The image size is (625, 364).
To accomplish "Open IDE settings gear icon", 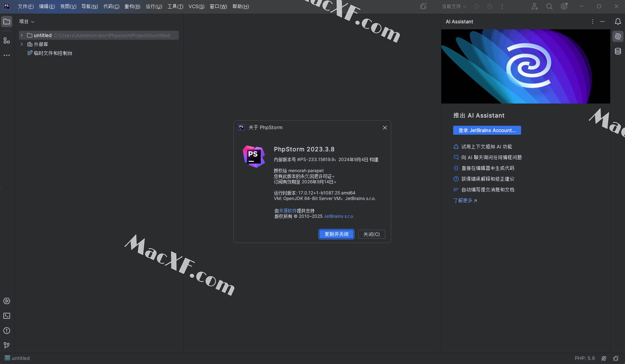I will coord(564,6).
